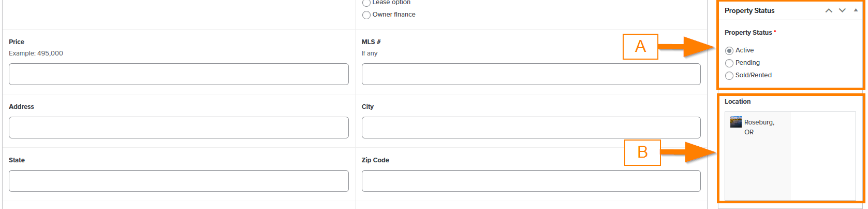
Task: Click the annotation box labeled B
Action: click(x=642, y=152)
